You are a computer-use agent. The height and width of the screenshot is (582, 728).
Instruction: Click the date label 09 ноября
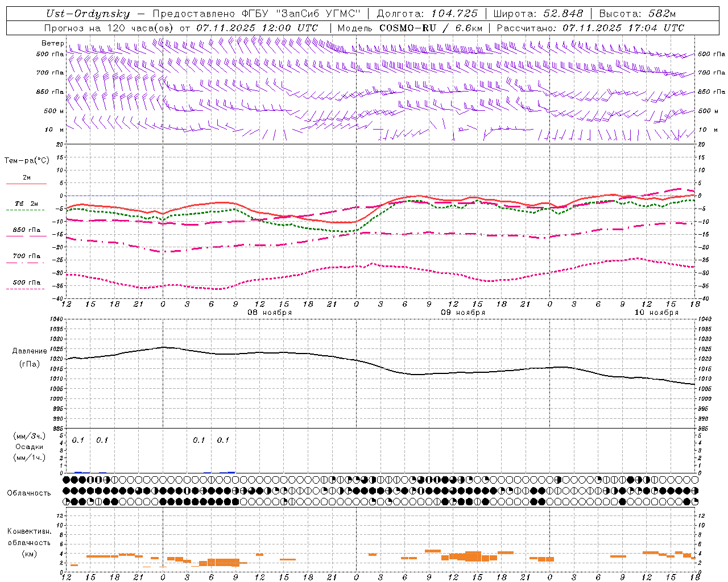click(x=463, y=312)
